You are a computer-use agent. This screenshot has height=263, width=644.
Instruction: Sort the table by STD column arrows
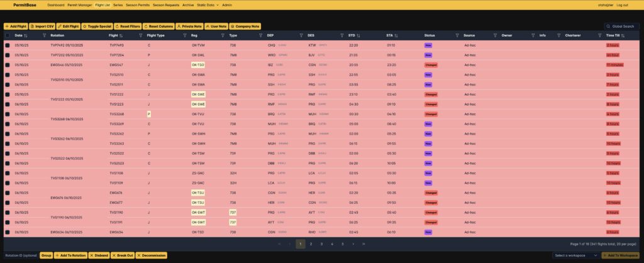click(x=359, y=36)
